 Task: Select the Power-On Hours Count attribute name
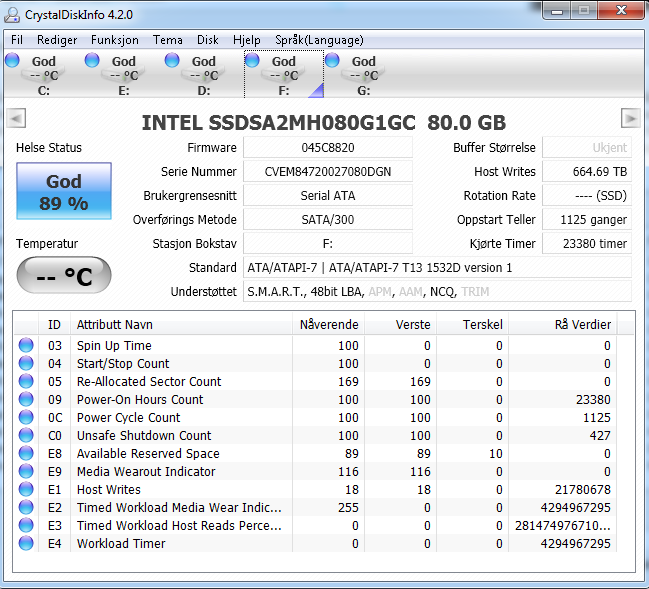click(x=140, y=400)
